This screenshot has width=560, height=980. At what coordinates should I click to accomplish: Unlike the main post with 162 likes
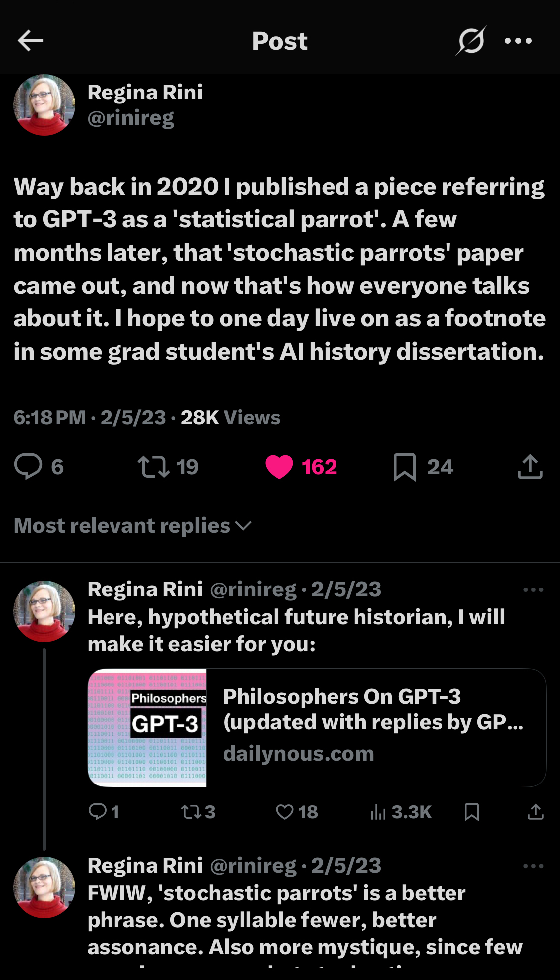point(279,467)
